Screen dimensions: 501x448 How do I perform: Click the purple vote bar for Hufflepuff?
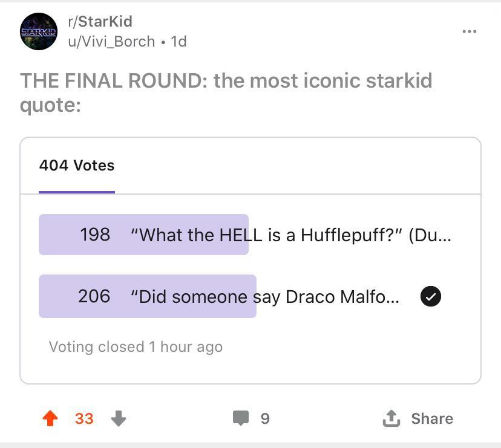[x=143, y=235]
